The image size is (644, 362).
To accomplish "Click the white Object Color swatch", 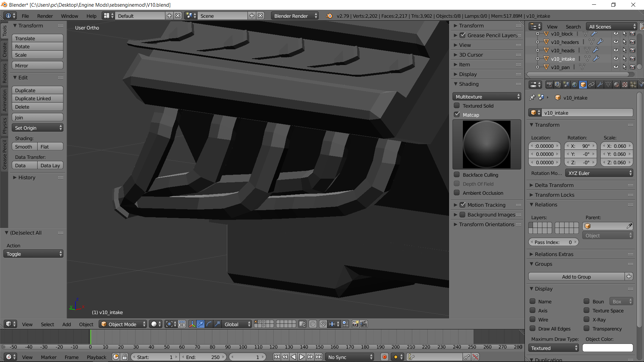I will point(607,348).
